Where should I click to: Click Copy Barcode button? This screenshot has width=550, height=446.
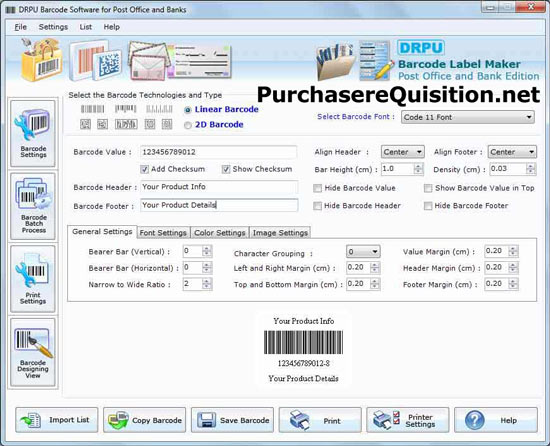[x=145, y=420]
